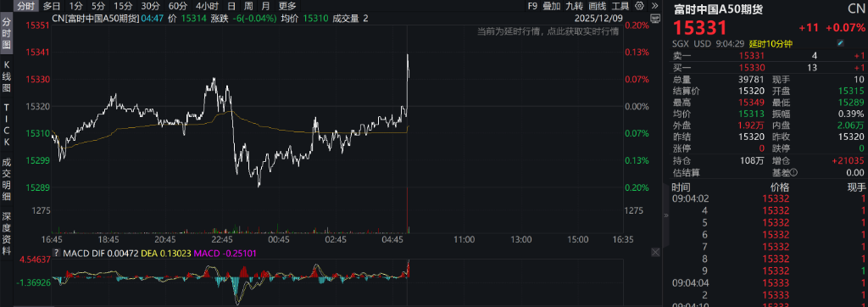
Task: Click the 富时中国A50期货 title in quote panel
Action: click(718, 8)
